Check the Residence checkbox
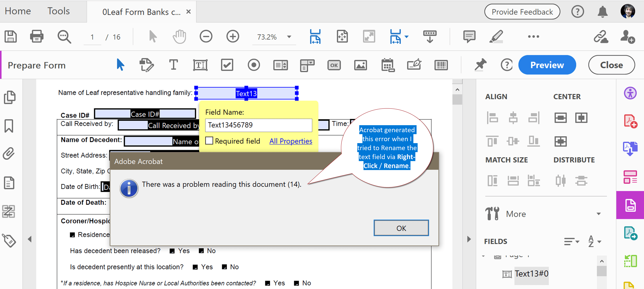The width and height of the screenshot is (644, 289). click(x=72, y=235)
